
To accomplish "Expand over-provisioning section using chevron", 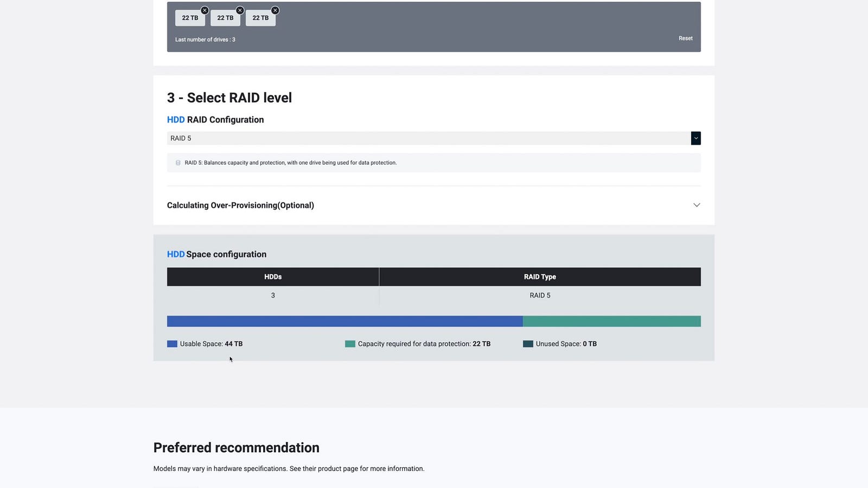I will 697,205.
